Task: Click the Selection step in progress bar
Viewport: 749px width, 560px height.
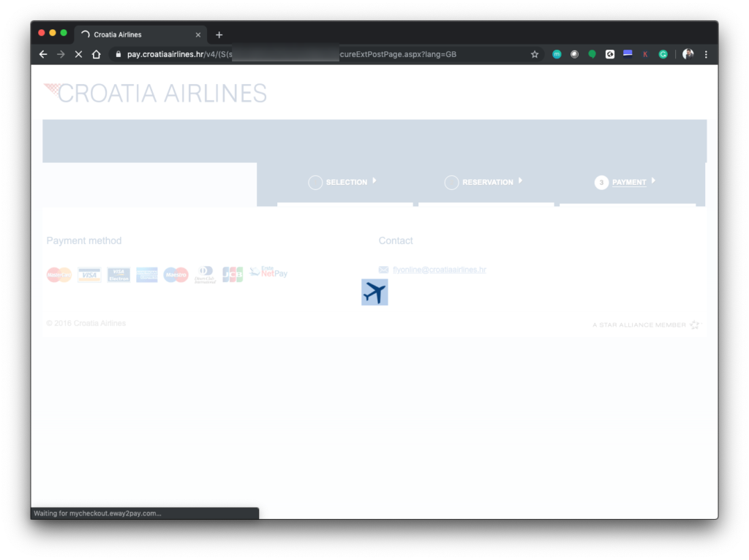Action: click(x=346, y=182)
